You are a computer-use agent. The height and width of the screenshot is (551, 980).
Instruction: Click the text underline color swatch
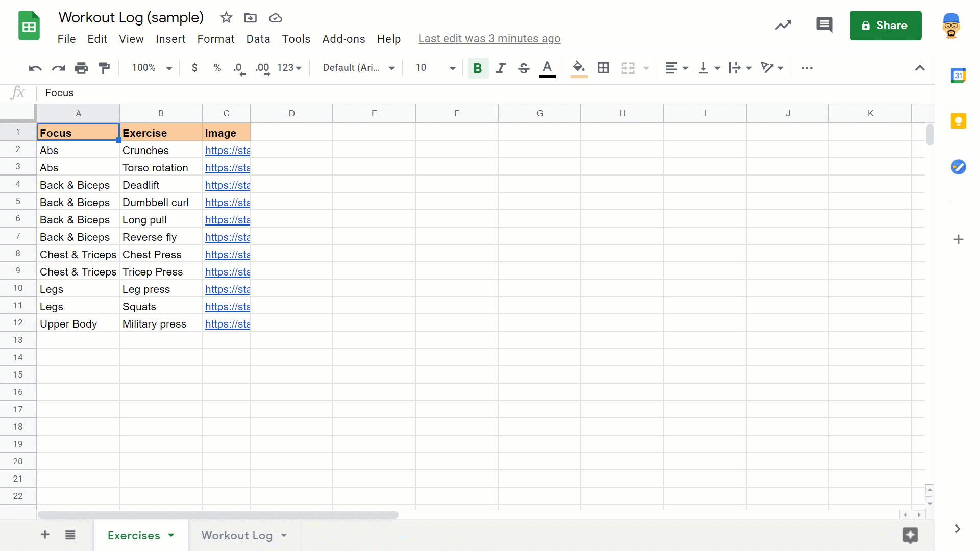click(x=549, y=74)
